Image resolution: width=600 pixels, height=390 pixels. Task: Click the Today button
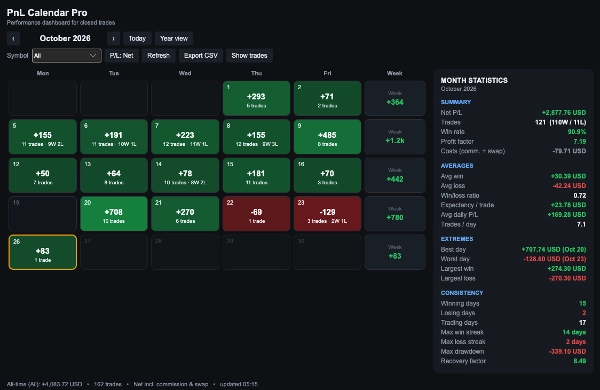pyautogui.click(x=137, y=39)
